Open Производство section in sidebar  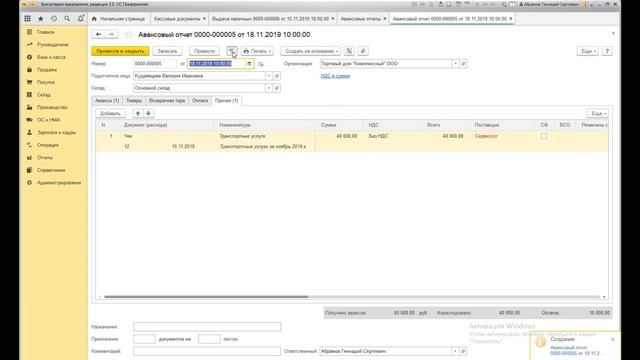coord(53,107)
